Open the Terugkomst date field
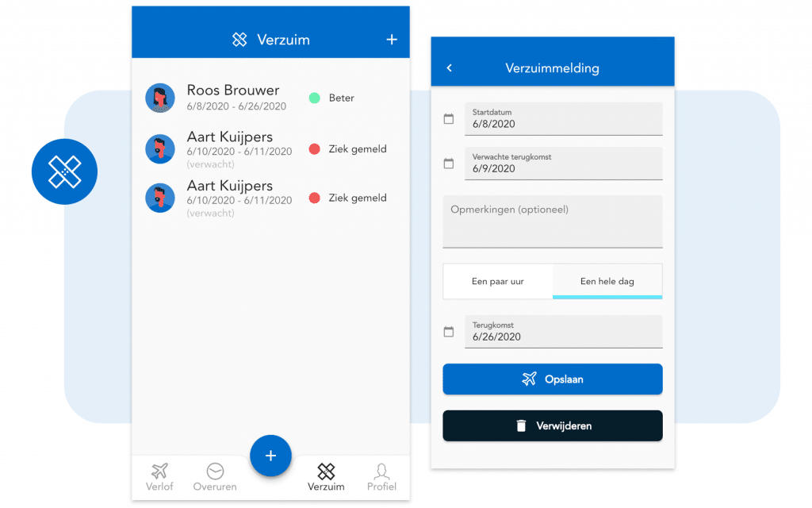 [563, 332]
